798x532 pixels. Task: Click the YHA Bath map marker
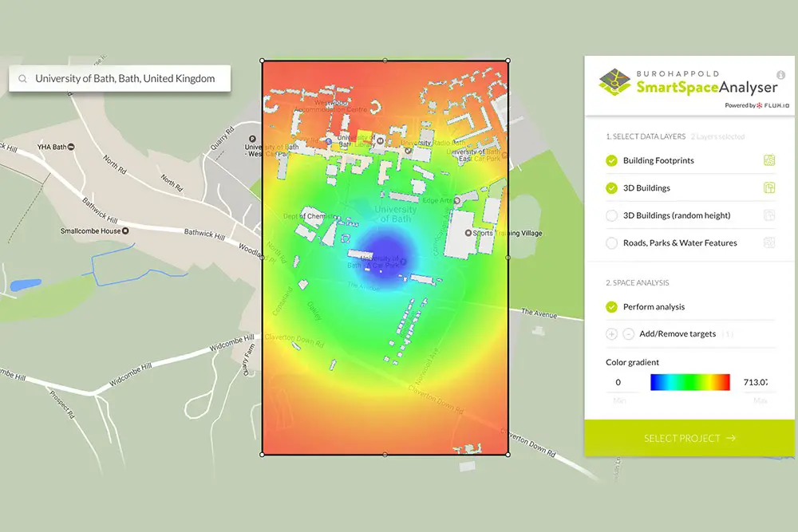tap(71, 147)
